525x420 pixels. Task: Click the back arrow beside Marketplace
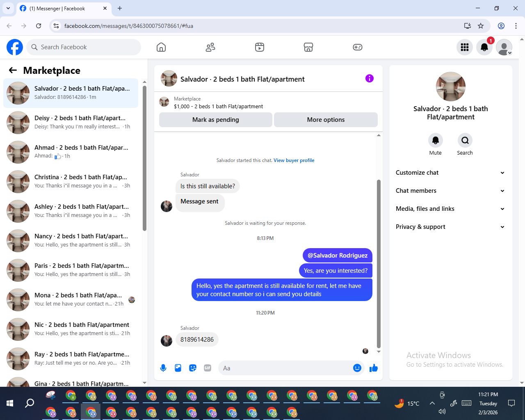(13, 70)
